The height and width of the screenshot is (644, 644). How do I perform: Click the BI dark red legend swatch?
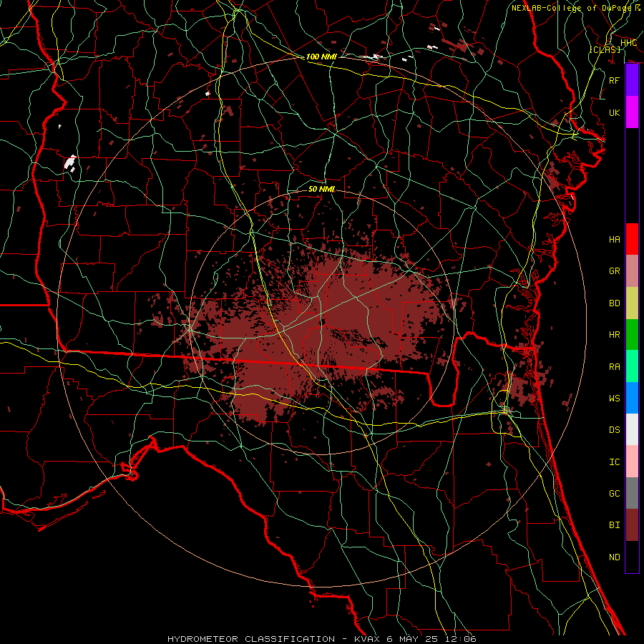tap(632, 525)
